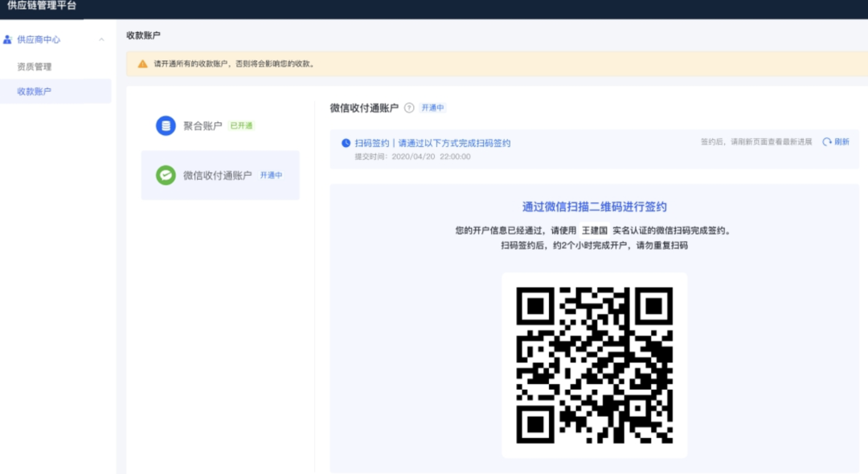Viewport: 868px width, 474px height.
Task: Click the 微信收付通账户 panel heading
Action: pyautogui.click(x=364, y=108)
